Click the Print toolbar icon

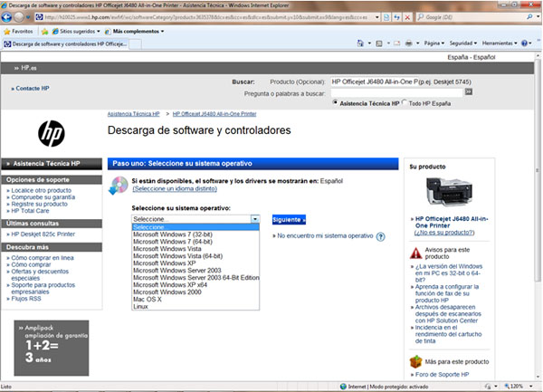point(409,43)
